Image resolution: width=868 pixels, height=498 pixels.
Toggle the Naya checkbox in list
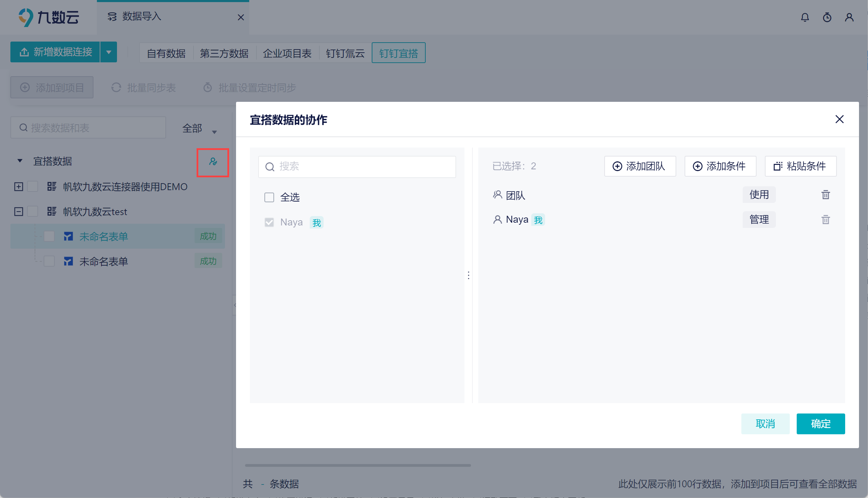click(x=269, y=222)
